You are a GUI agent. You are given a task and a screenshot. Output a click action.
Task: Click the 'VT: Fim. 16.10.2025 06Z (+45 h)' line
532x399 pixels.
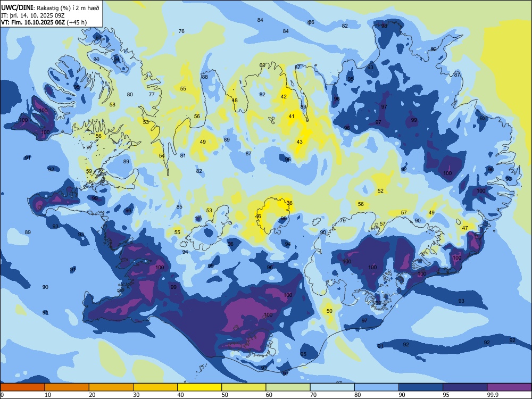44,22
